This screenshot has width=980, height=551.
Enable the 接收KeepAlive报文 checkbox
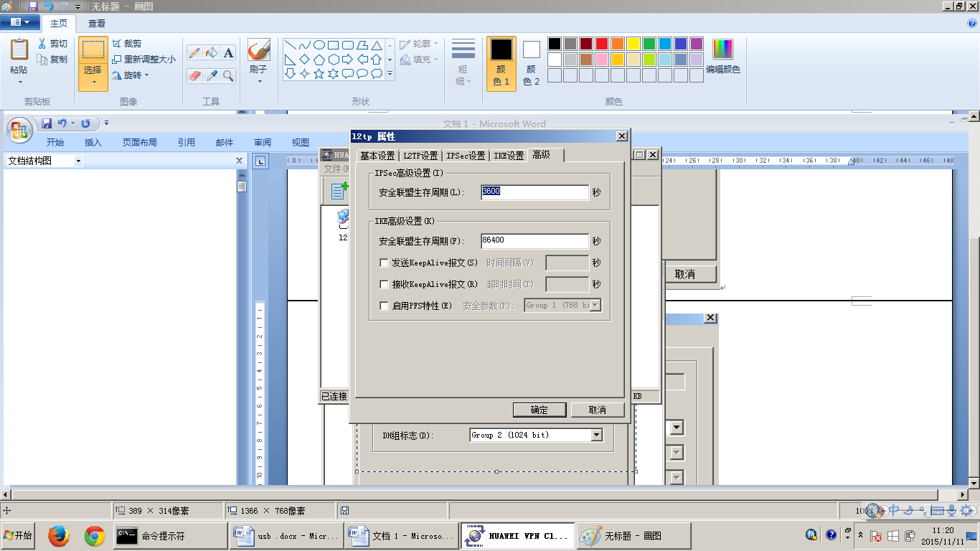click(x=385, y=285)
